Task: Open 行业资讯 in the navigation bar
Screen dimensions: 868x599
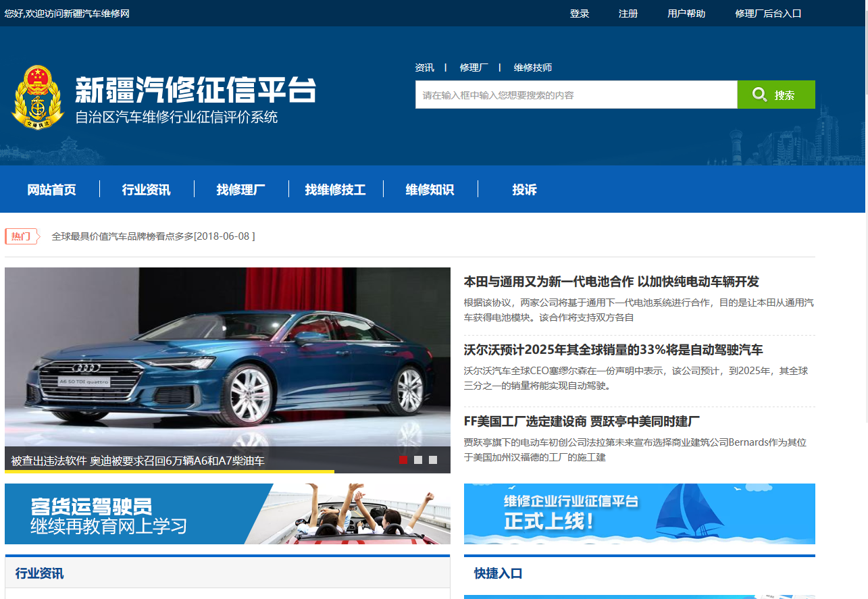Action: click(x=147, y=190)
